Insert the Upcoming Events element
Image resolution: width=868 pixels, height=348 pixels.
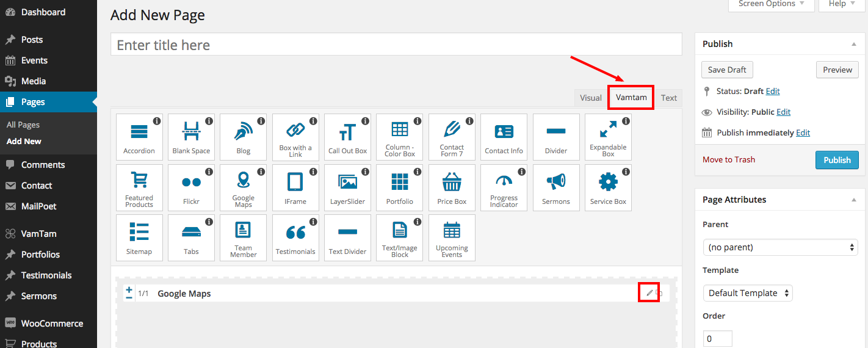pyautogui.click(x=452, y=237)
